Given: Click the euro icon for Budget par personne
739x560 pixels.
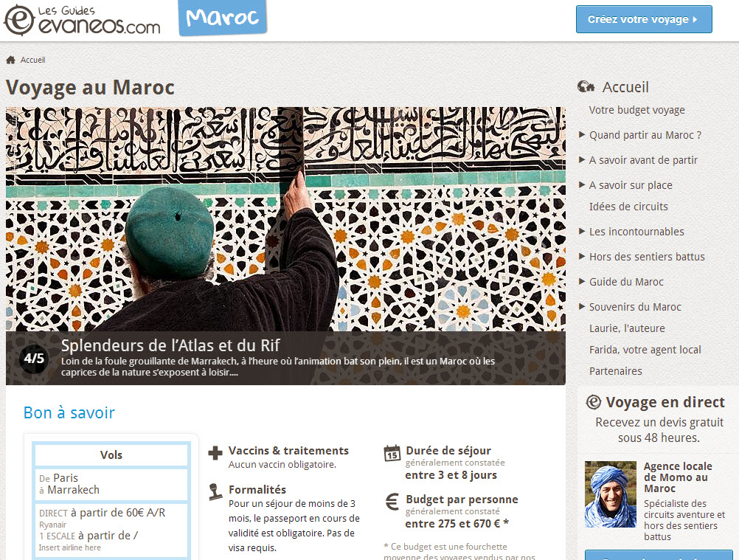Looking at the screenshot, I should point(392,502).
